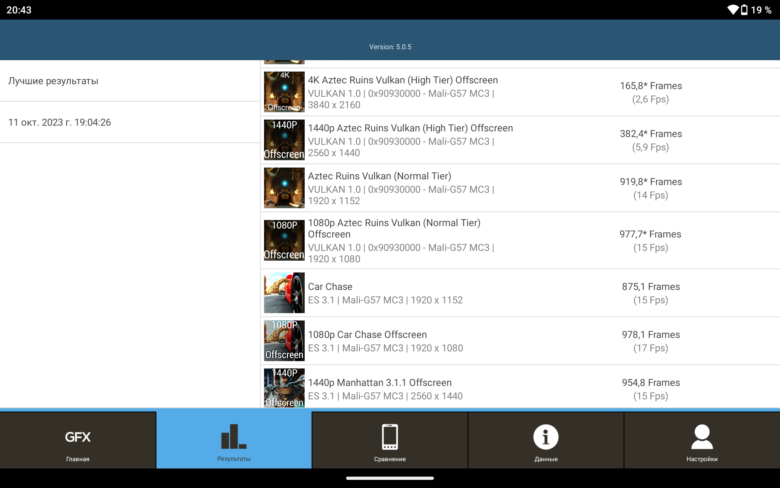Viewport: 780px width, 488px height.
Task: Tap the Car Chase thumbnail
Action: 284,293
